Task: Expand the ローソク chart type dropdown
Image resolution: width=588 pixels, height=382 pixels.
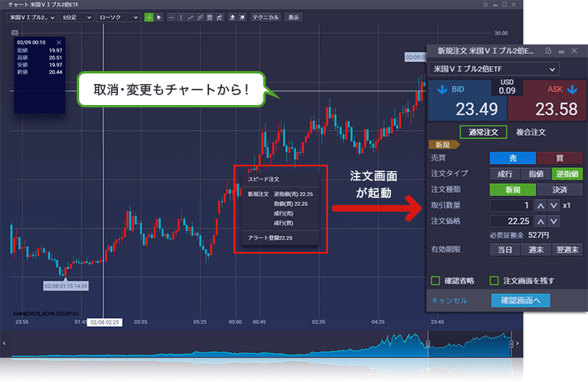Action: (117, 17)
